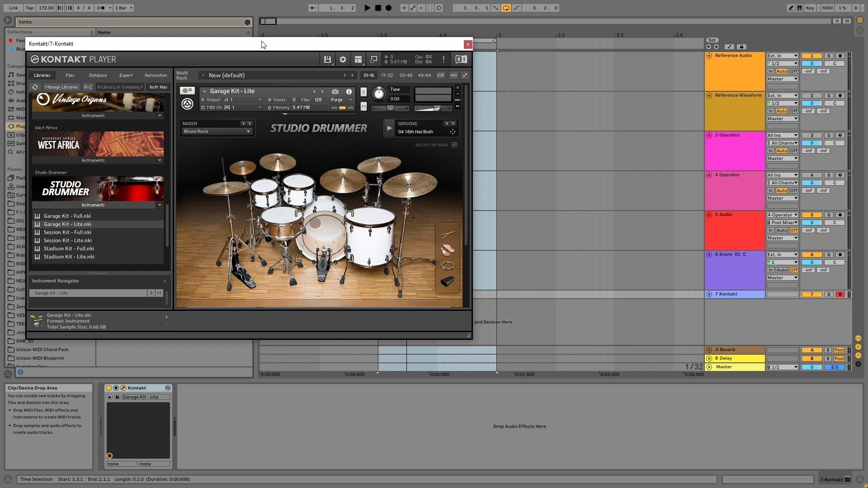Open the Blues Rock mixer dropdown
The height and width of the screenshot is (488, 868).
tap(217, 131)
